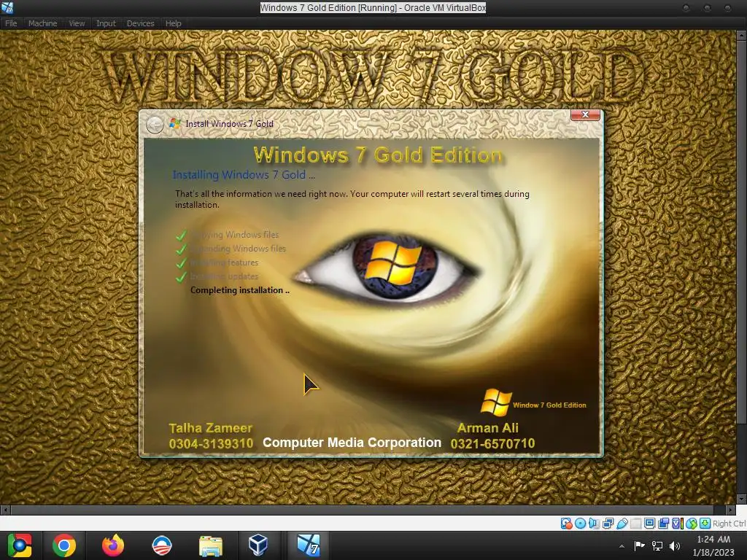Click the shared folders status icon

coord(635,524)
